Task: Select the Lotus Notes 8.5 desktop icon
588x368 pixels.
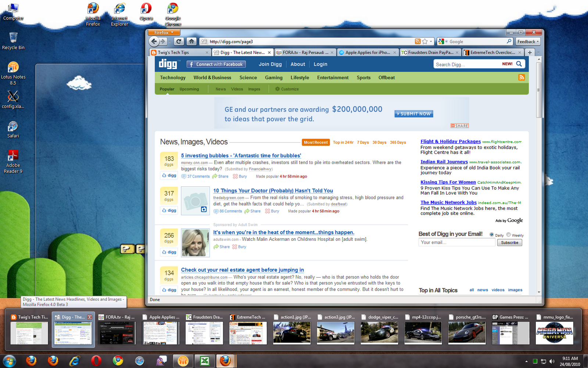Action: (13, 73)
